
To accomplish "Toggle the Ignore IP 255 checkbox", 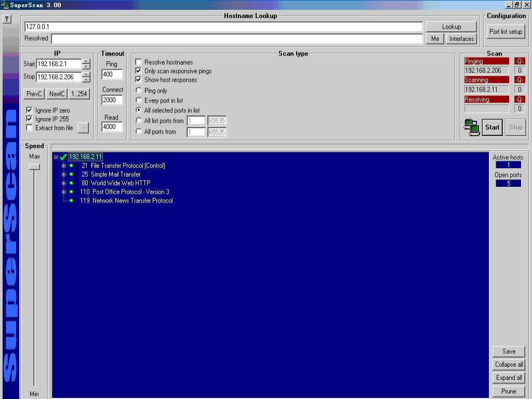I will click(x=29, y=119).
